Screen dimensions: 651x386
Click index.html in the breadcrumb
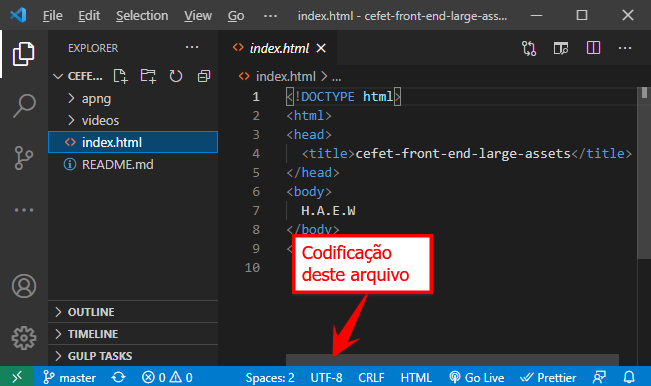pos(286,76)
